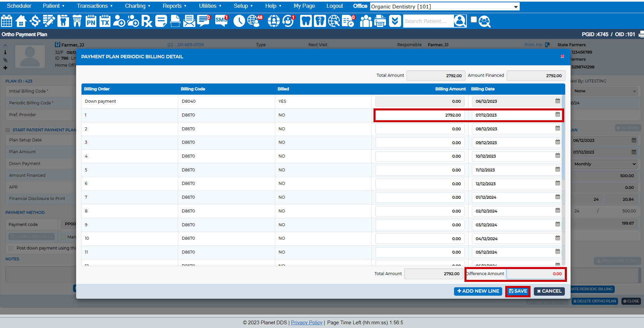This screenshot has height=328, width=644.
Task: Open the family group people icon
Action: (x=366, y=21)
